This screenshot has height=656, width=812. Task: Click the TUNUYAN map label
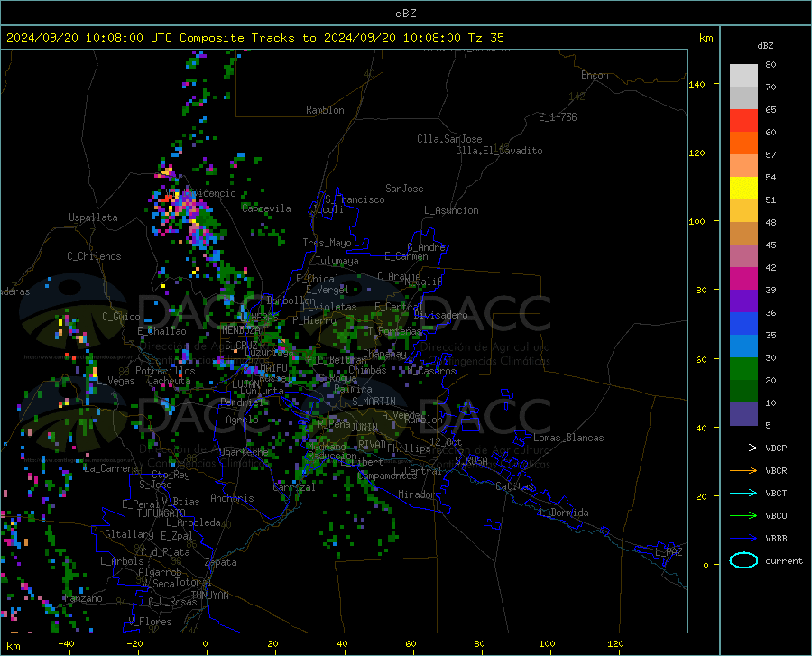(209, 595)
